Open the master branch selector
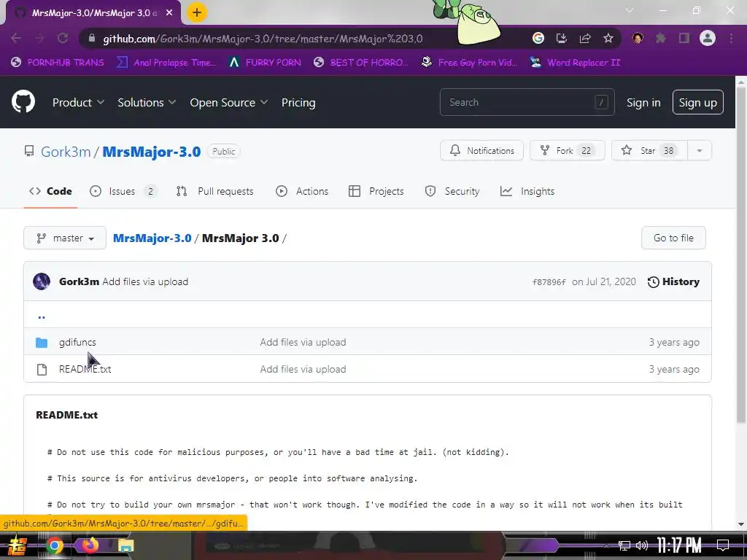This screenshot has width=747, height=560. pos(65,238)
